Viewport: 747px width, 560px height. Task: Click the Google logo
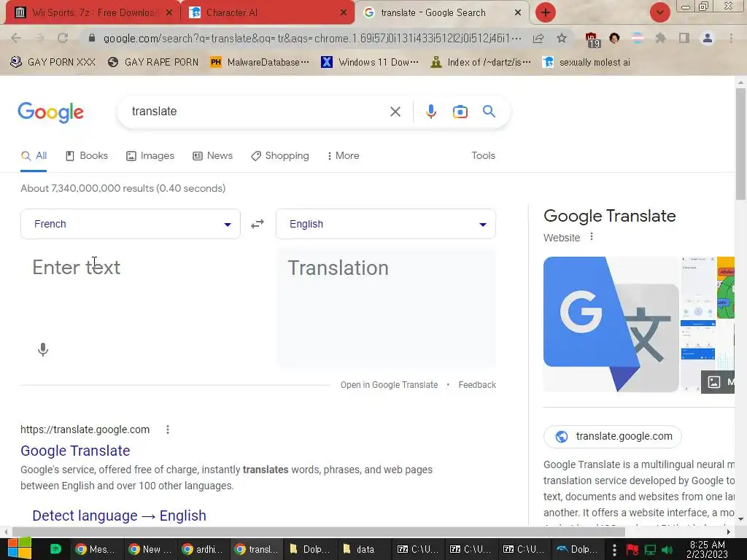50,112
